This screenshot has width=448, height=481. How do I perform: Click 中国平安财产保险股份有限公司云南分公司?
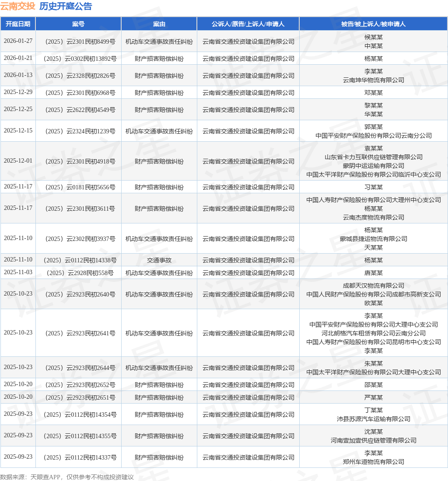click(374, 135)
